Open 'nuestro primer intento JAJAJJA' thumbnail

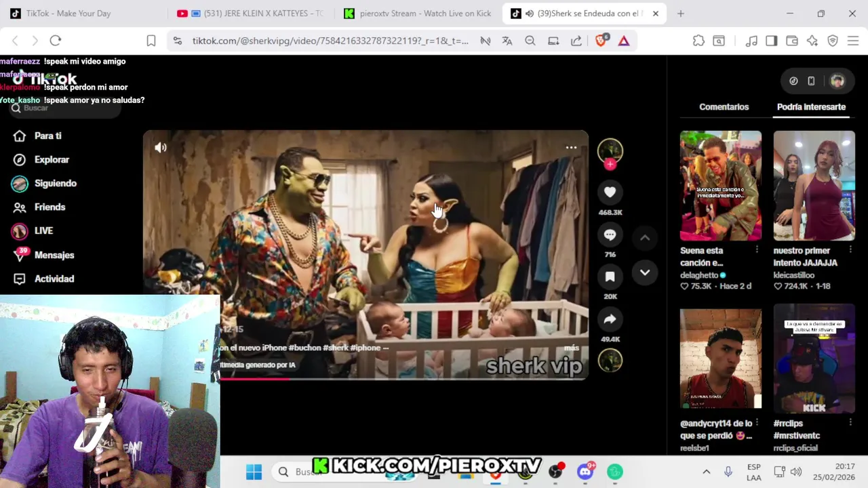click(814, 186)
